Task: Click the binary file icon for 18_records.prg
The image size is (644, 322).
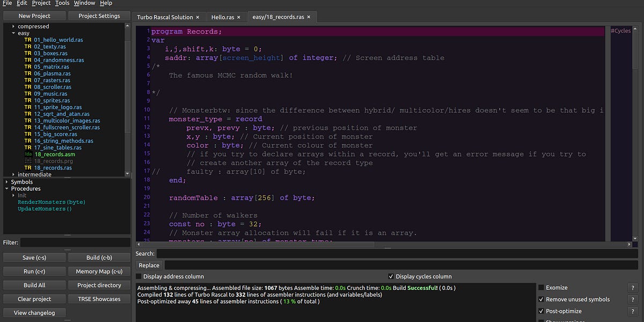Action: click(x=27, y=161)
